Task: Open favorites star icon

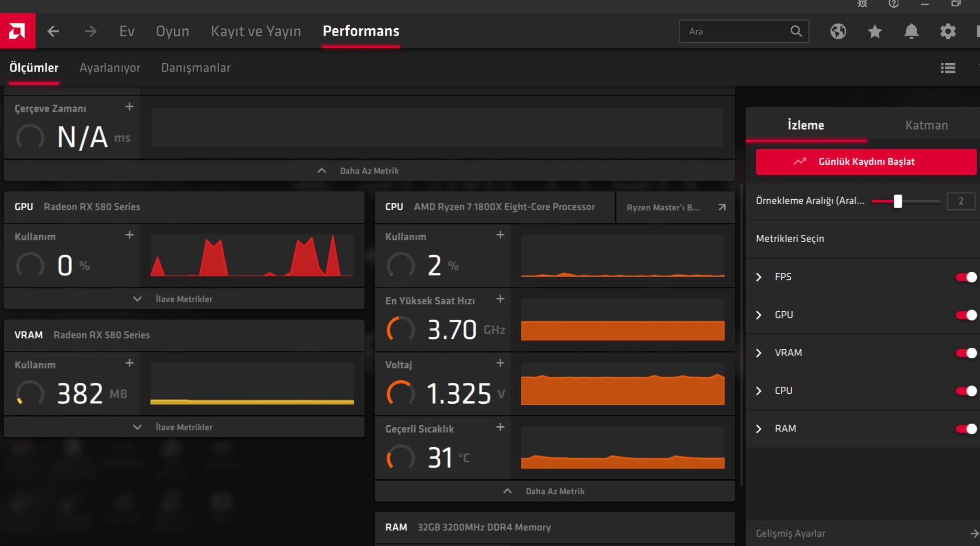Action: [x=875, y=31]
